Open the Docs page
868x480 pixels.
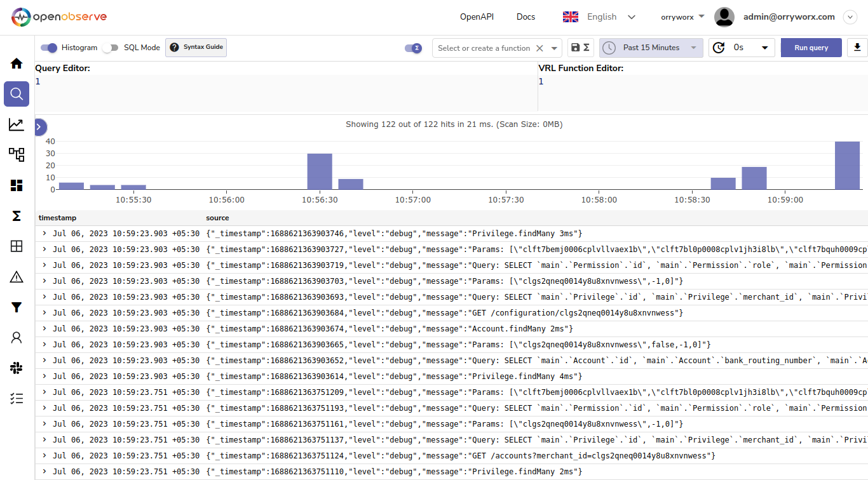click(x=526, y=17)
